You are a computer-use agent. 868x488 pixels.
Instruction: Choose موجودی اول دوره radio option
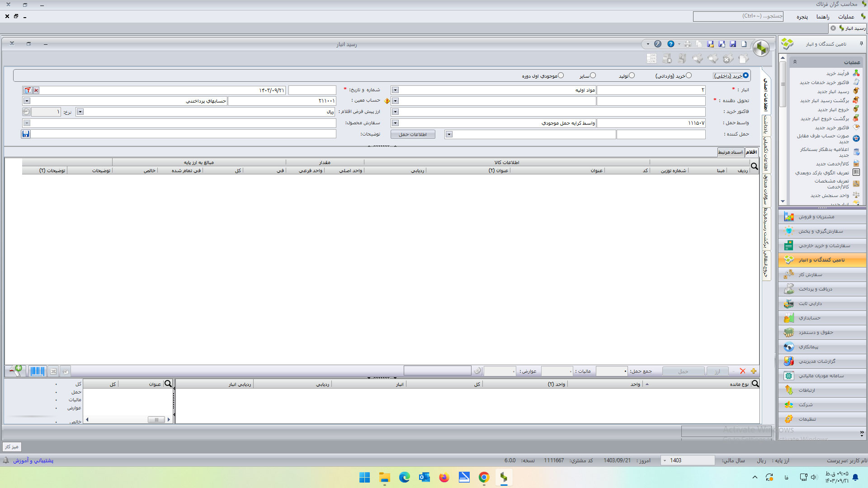561,75
